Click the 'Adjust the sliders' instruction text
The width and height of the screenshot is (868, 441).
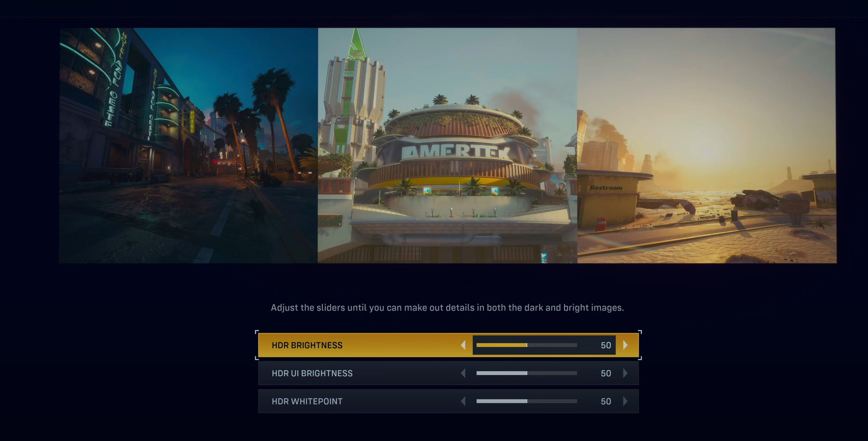pyautogui.click(x=448, y=308)
